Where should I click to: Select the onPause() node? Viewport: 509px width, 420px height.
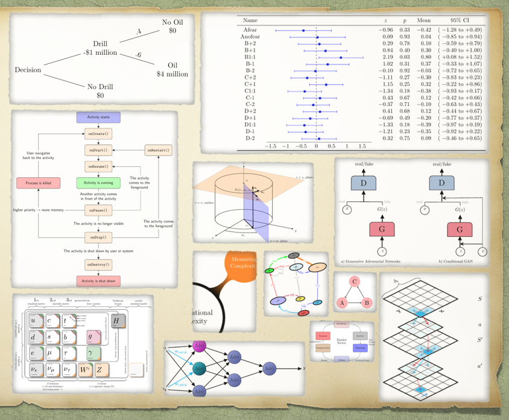(98, 210)
